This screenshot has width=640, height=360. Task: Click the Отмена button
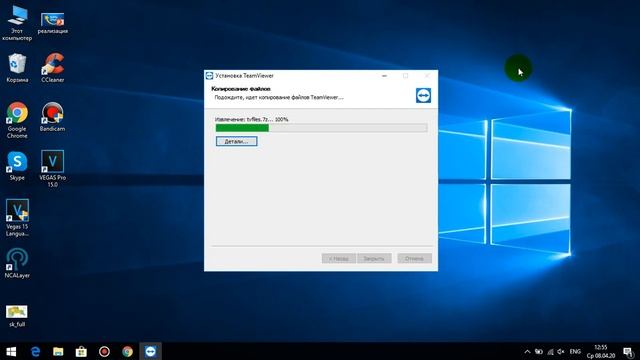coord(414,258)
